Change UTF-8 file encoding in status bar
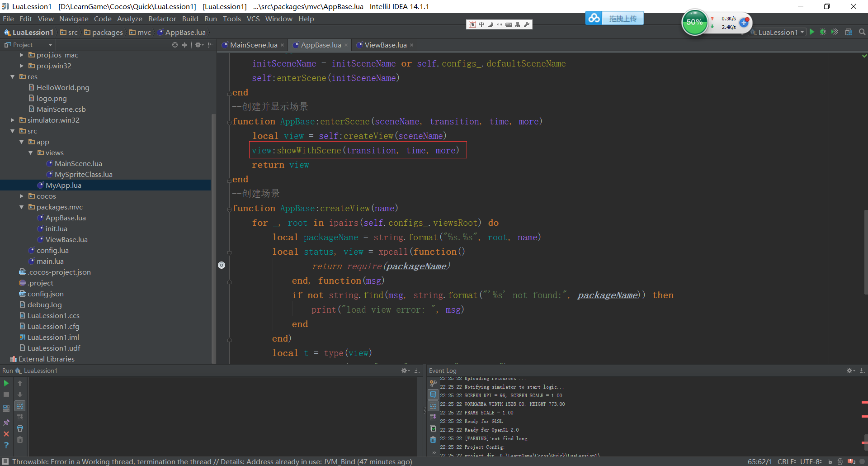The image size is (868, 466). tap(811, 461)
